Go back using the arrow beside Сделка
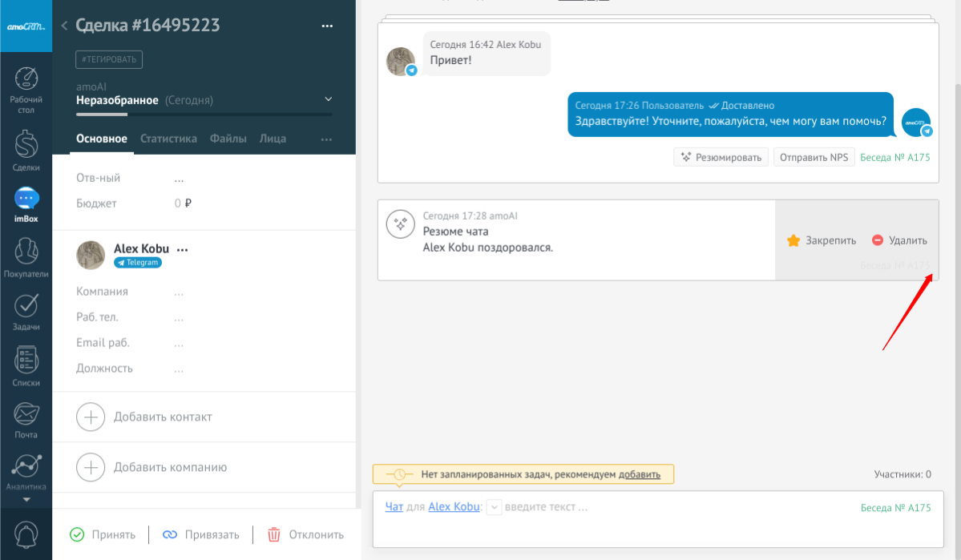 click(x=64, y=26)
